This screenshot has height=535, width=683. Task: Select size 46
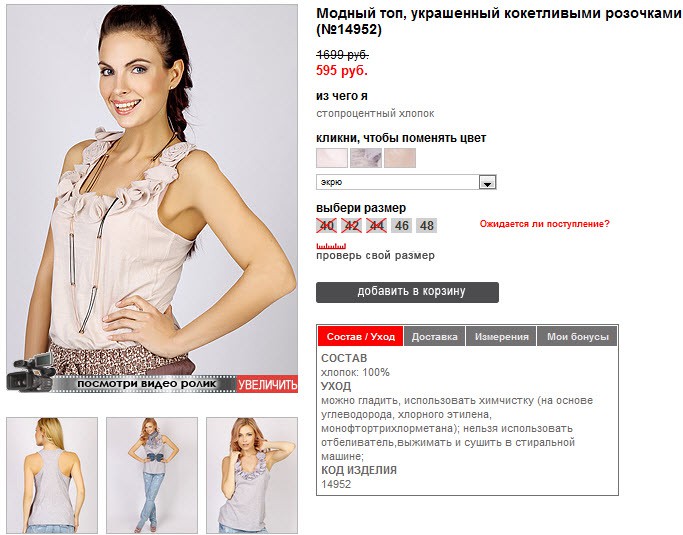click(402, 226)
